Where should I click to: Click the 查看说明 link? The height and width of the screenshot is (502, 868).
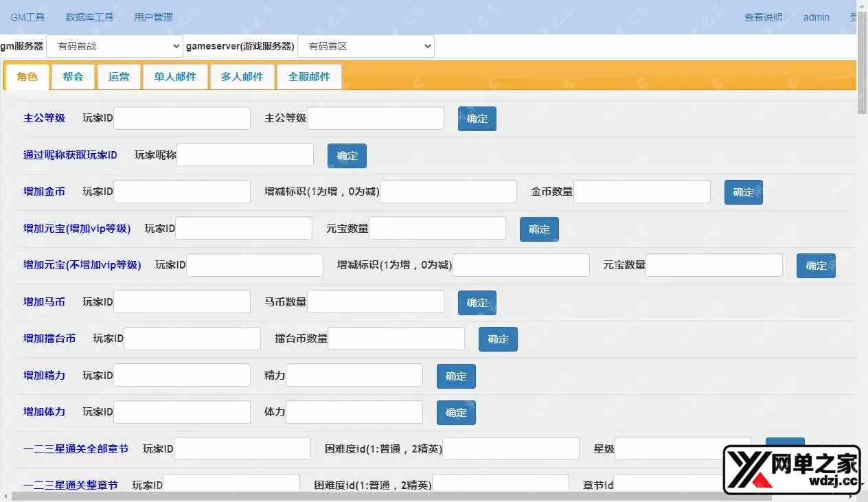coord(763,17)
